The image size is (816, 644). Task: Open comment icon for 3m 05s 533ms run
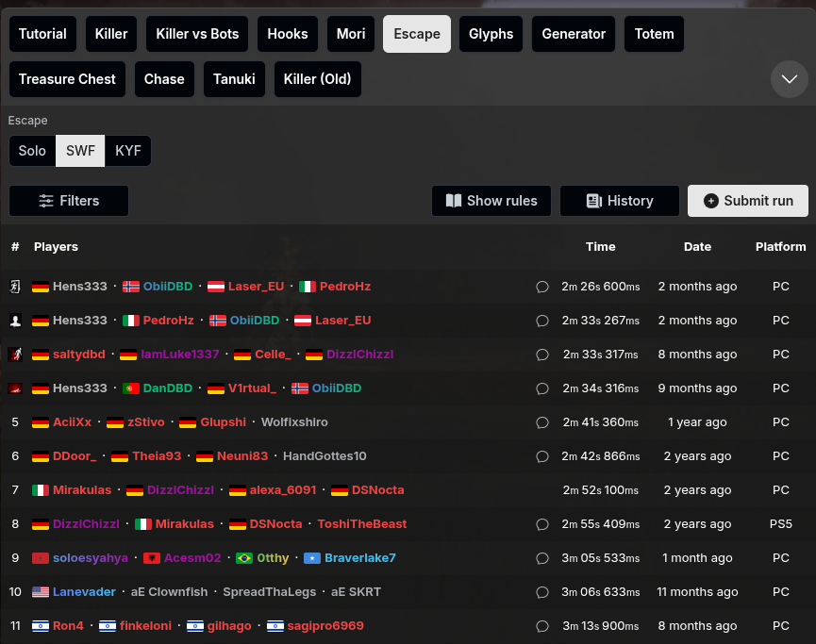[542, 558]
